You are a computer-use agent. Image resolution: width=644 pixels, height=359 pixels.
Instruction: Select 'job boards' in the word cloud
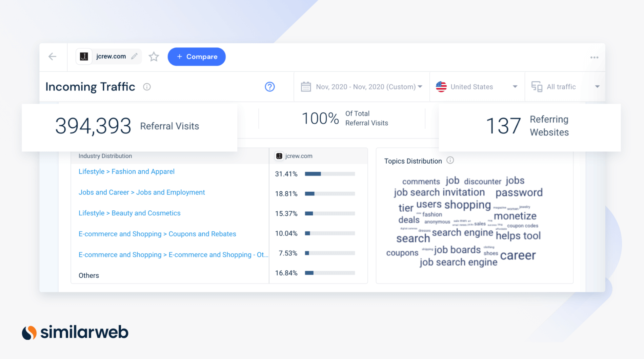tap(457, 250)
